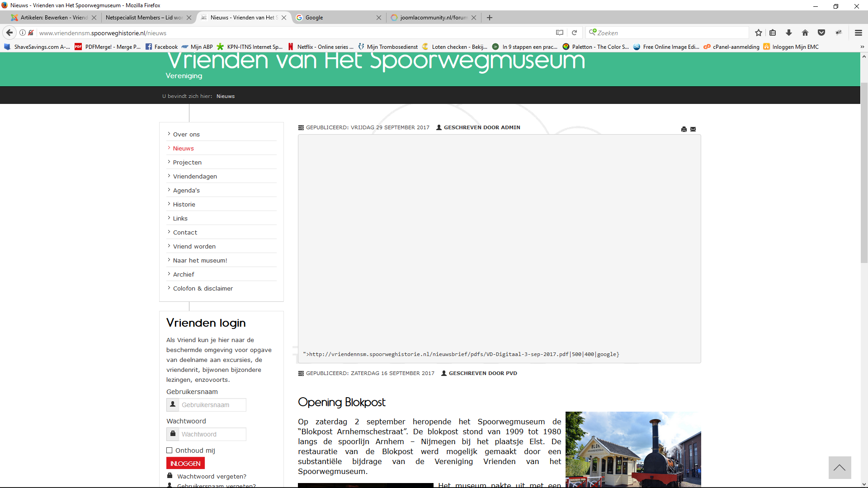Click Nieuws in the breadcrumb bar
Viewport: 868px width, 488px height.
click(225, 96)
